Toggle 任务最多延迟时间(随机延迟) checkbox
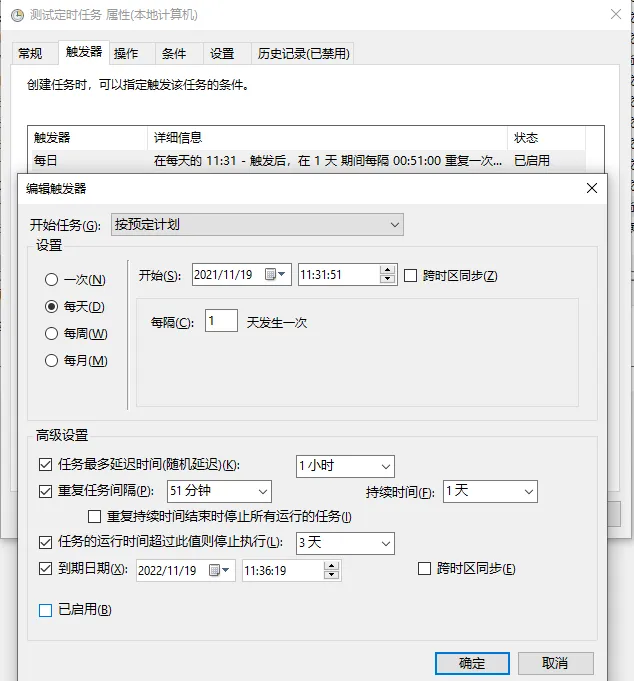This screenshot has width=634, height=681. coord(46,465)
